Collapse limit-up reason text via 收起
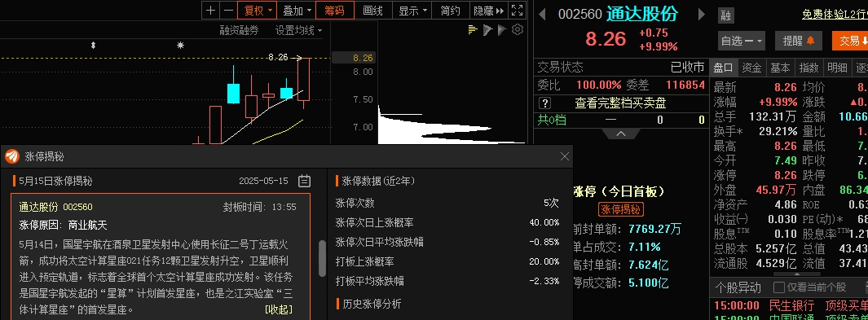Screen dimensions: 868x320 coord(279,309)
